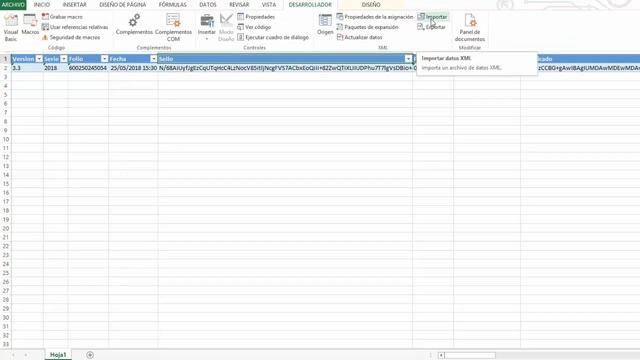Switch to the DESARROLLADOR tab

click(310, 4)
